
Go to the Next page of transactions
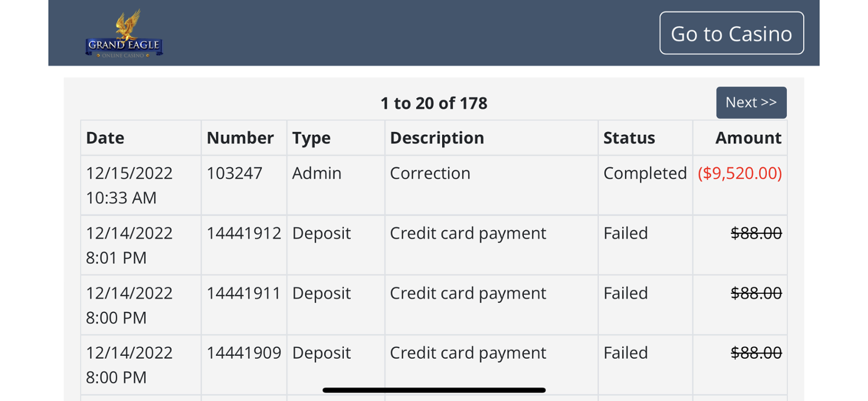[x=751, y=102]
